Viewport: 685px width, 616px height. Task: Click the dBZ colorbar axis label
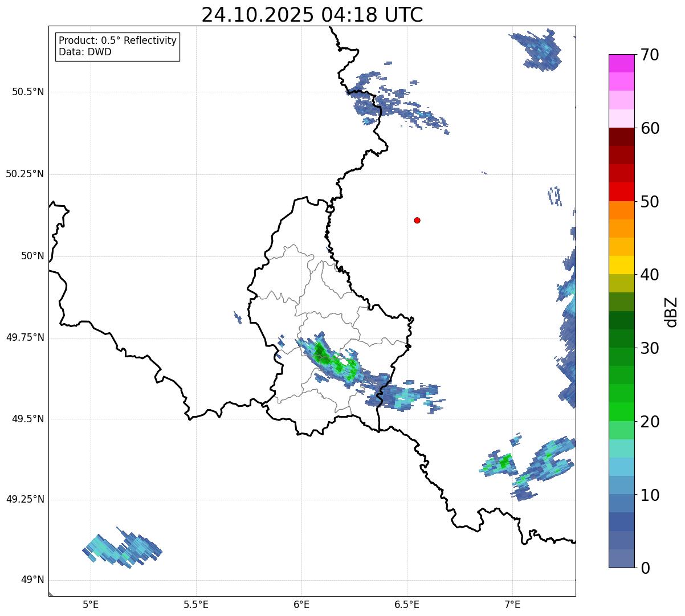point(671,312)
